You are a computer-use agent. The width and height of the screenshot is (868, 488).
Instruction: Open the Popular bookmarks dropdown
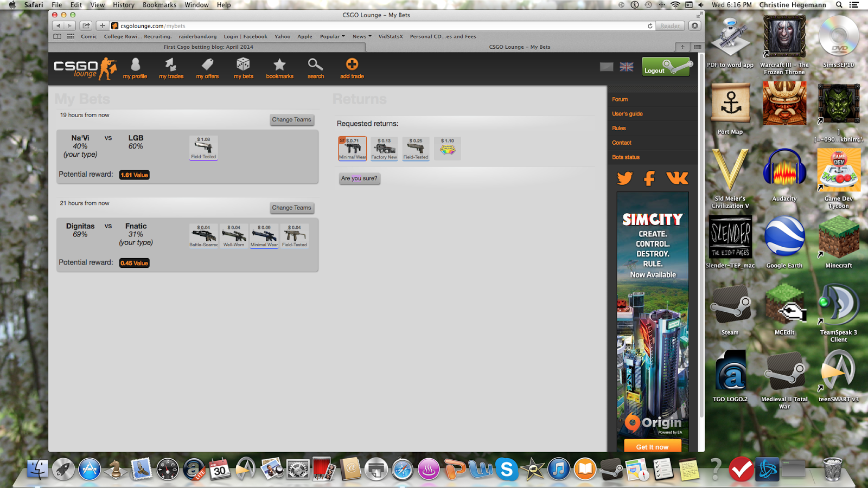[x=332, y=36]
